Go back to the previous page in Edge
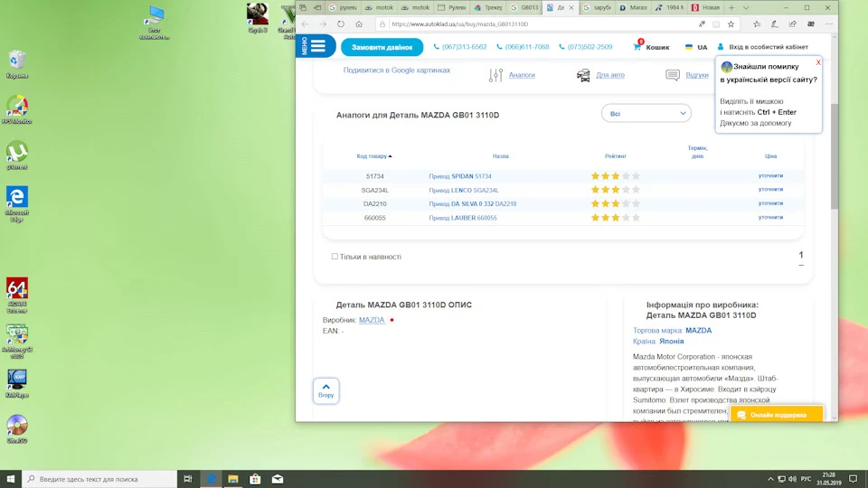868x488 pixels. click(x=305, y=24)
